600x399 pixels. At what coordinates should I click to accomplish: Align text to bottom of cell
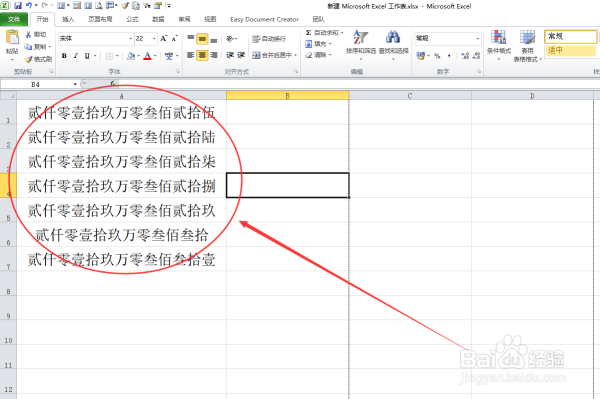pos(214,39)
